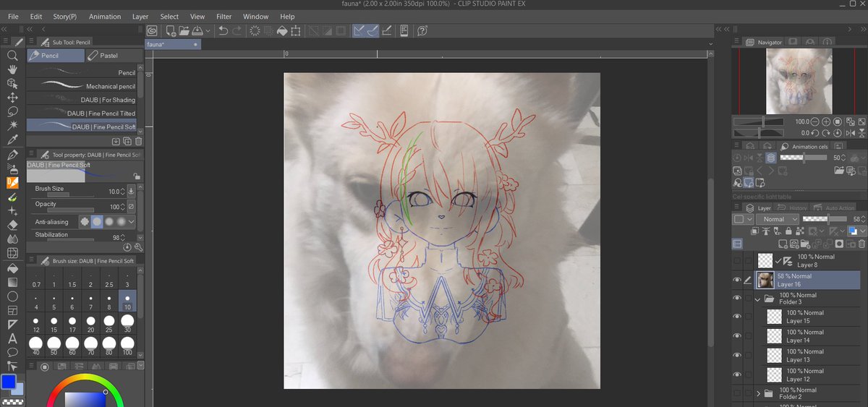This screenshot has width=868, height=407.
Task: Rotate Navigator view left
Action: pyautogui.click(x=816, y=133)
